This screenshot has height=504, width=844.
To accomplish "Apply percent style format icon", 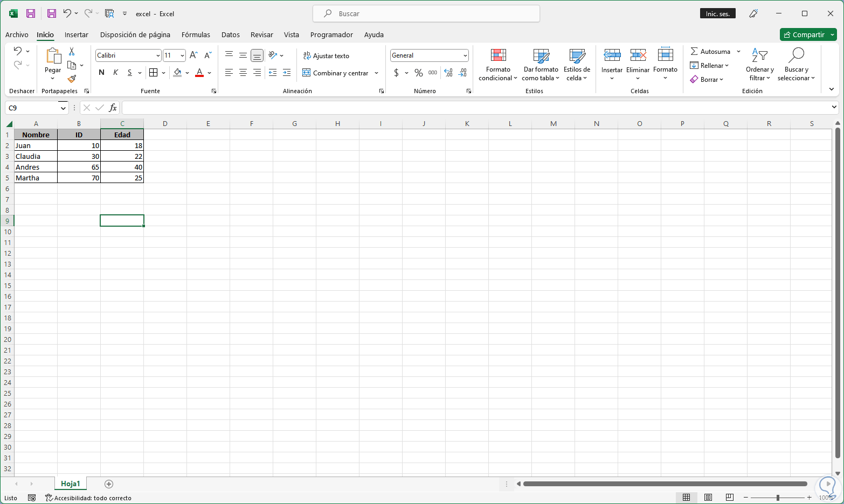I will tap(419, 73).
